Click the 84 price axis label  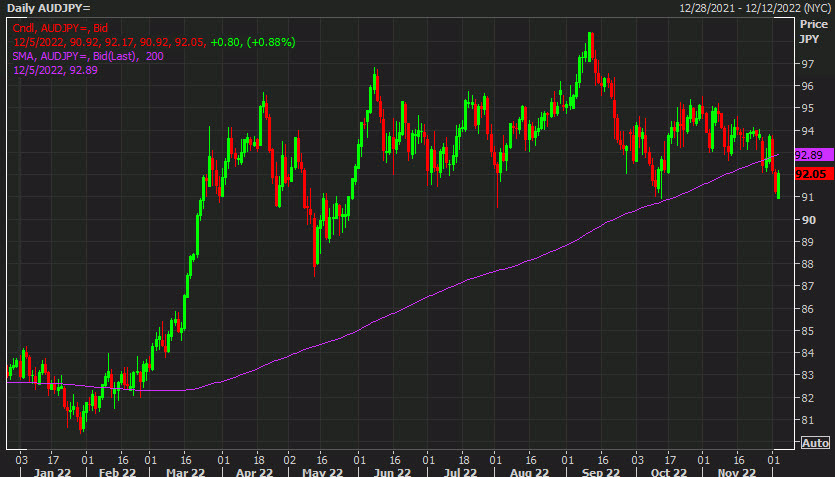(x=807, y=353)
